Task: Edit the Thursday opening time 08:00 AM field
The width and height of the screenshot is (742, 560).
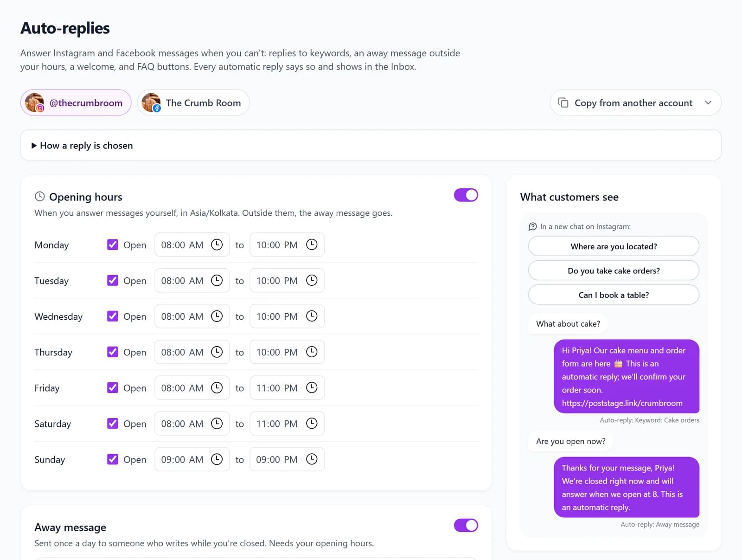Action: (192, 352)
